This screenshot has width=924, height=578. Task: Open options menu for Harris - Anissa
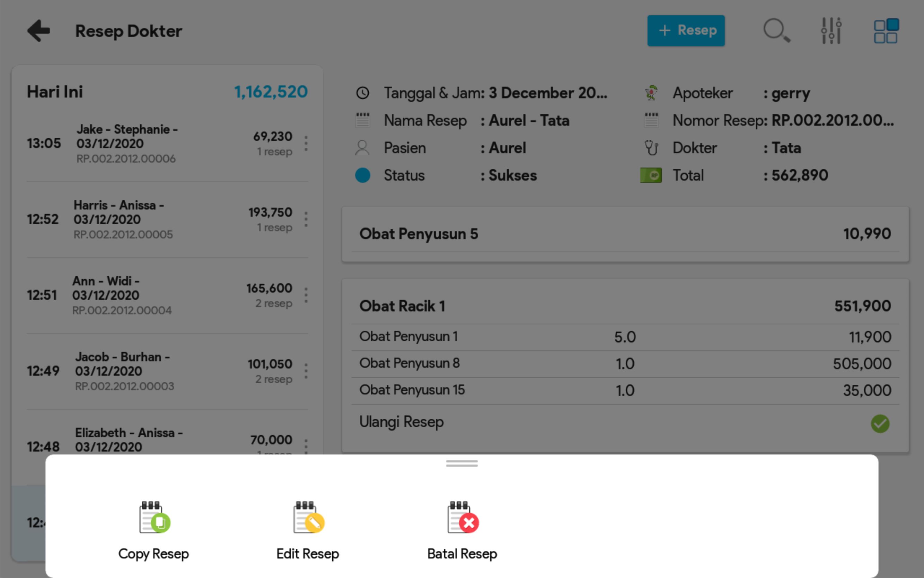coord(306,219)
